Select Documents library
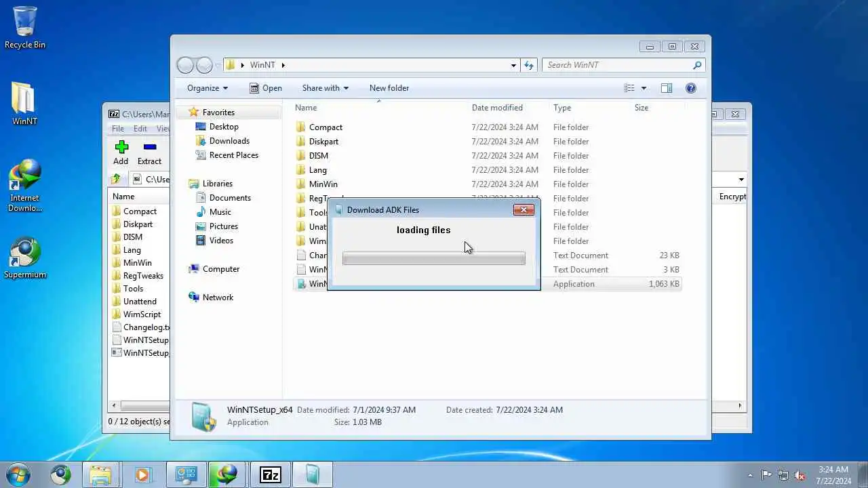 click(x=223, y=198)
